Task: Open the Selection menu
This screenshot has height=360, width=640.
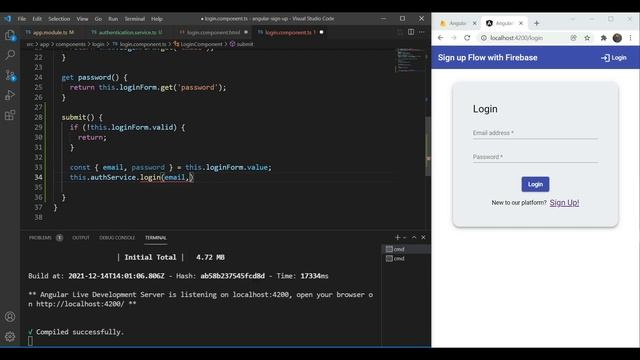Action: click(x=59, y=19)
